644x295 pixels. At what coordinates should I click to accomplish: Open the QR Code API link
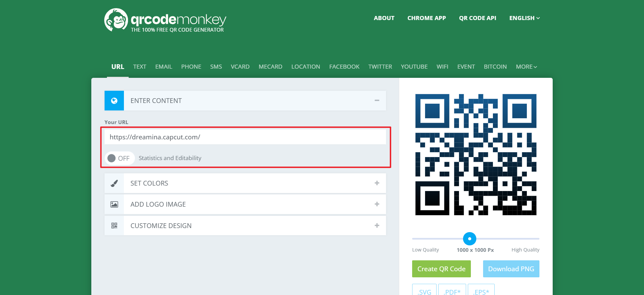click(x=478, y=18)
